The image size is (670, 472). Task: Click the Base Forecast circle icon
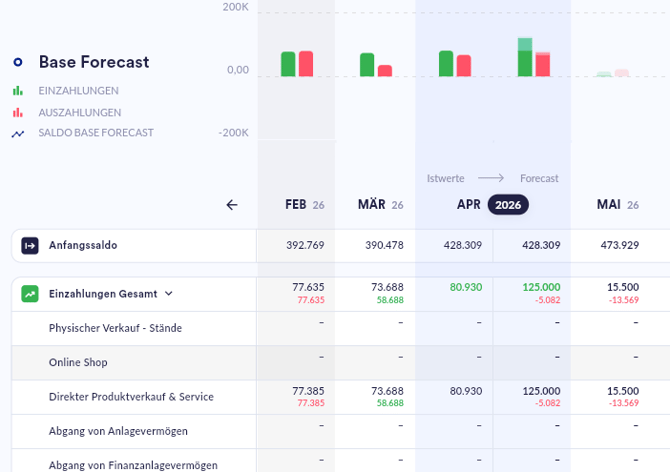[18, 62]
